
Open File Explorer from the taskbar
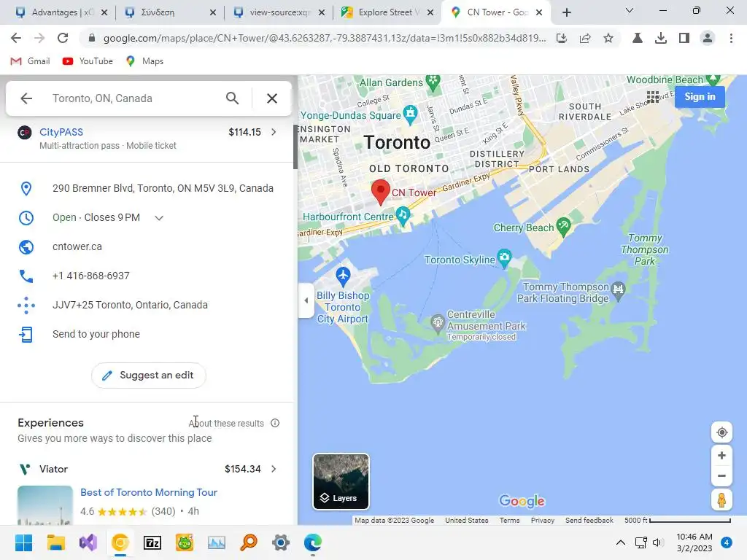coord(55,542)
